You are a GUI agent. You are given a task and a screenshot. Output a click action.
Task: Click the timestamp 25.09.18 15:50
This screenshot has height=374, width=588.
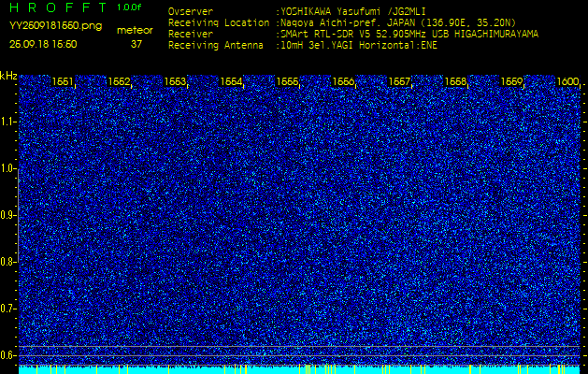[x=43, y=44]
